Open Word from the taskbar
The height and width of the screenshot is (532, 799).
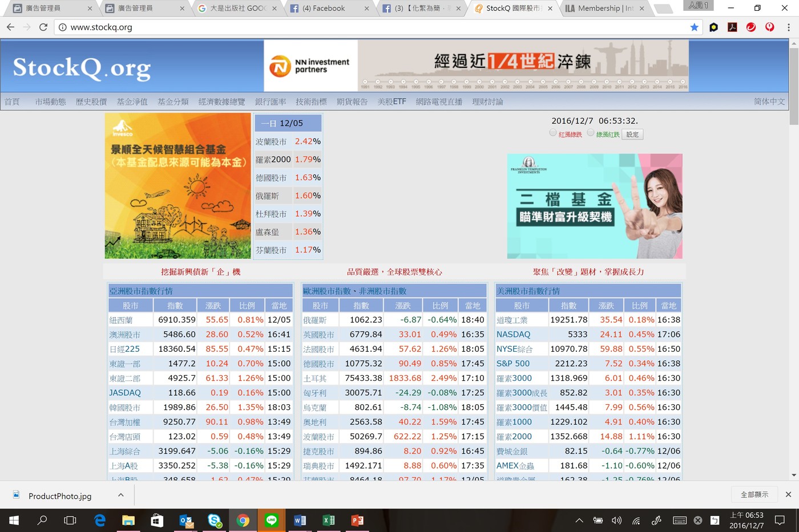(300, 520)
